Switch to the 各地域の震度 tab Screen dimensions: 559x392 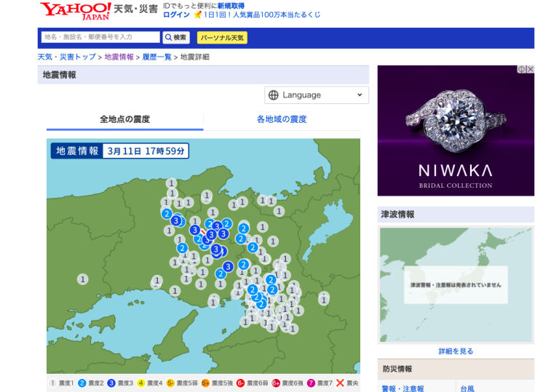(x=282, y=119)
